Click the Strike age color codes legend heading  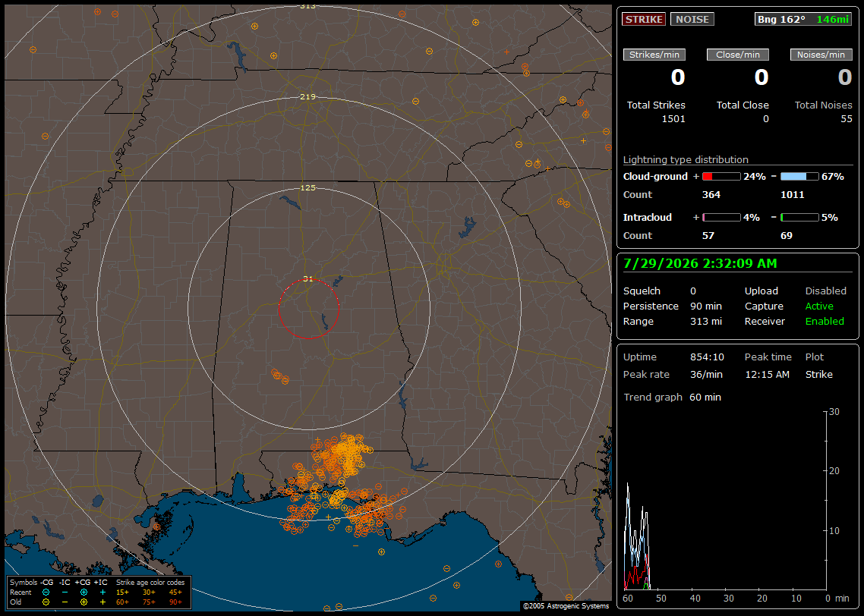point(150,583)
